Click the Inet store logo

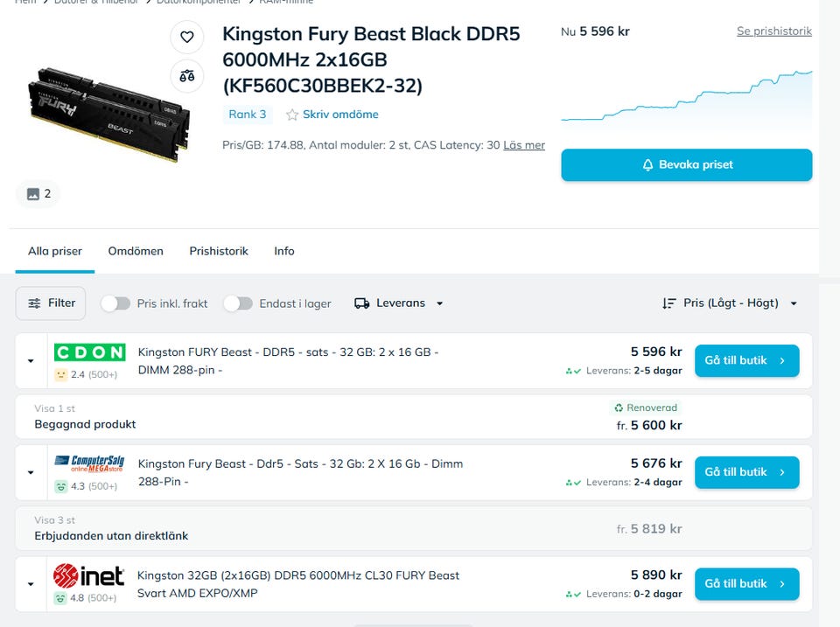[89, 575]
